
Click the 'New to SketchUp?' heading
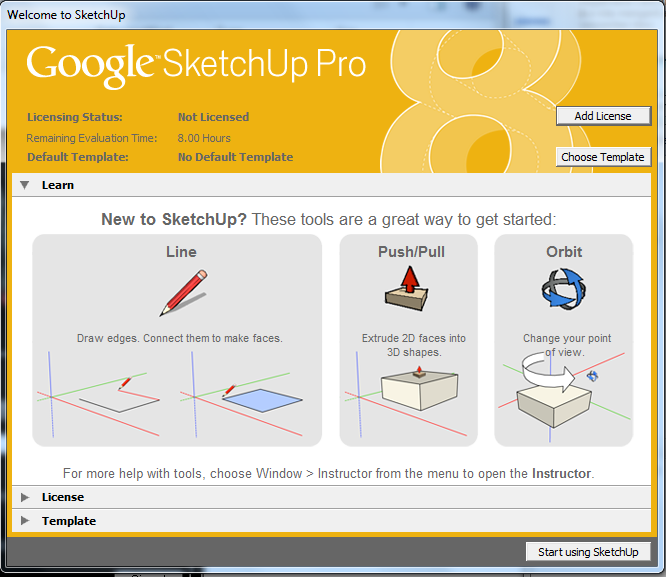(x=174, y=220)
